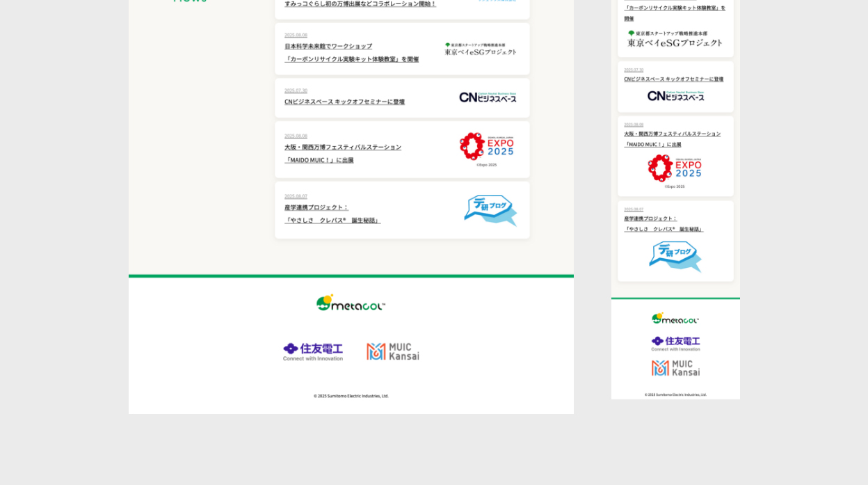This screenshot has width=868, height=485.
Task: Click the EXPO 2025 logo in the desktop news list
Action: point(487,148)
